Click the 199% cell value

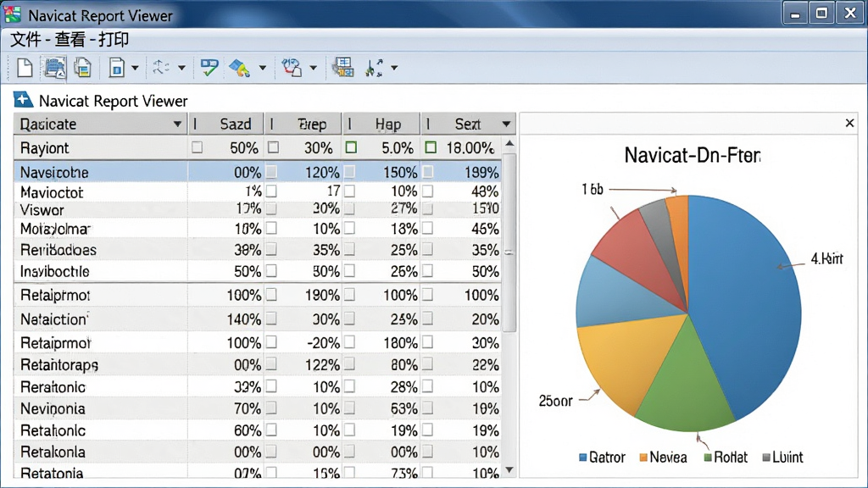pyautogui.click(x=481, y=173)
